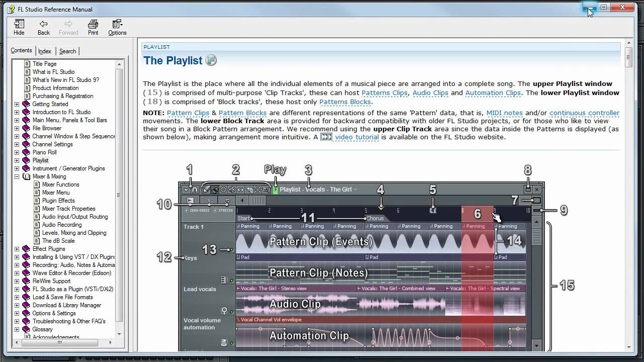
Task: Toggle the Lead vocals track mute switch
Action: [x=231, y=312]
